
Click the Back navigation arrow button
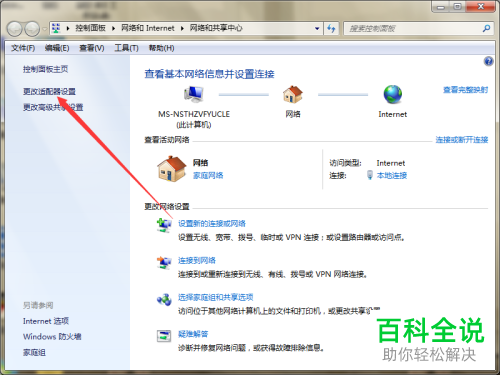click(x=15, y=29)
